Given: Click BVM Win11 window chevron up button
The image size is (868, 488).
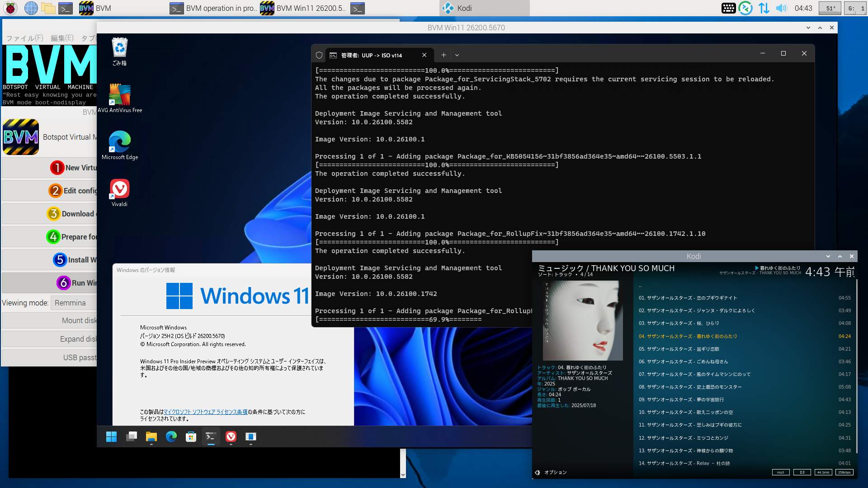Looking at the screenshot, I should tap(820, 28).
